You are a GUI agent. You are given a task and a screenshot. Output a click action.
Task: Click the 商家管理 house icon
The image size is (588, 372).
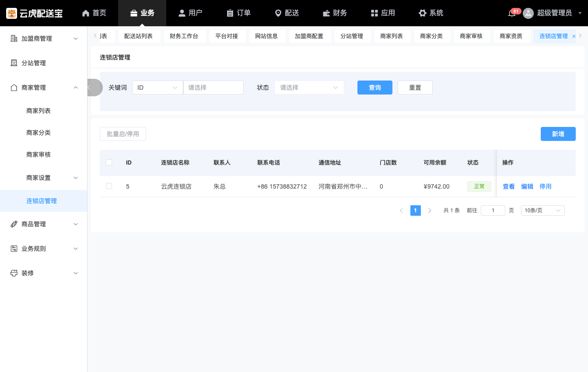14,88
